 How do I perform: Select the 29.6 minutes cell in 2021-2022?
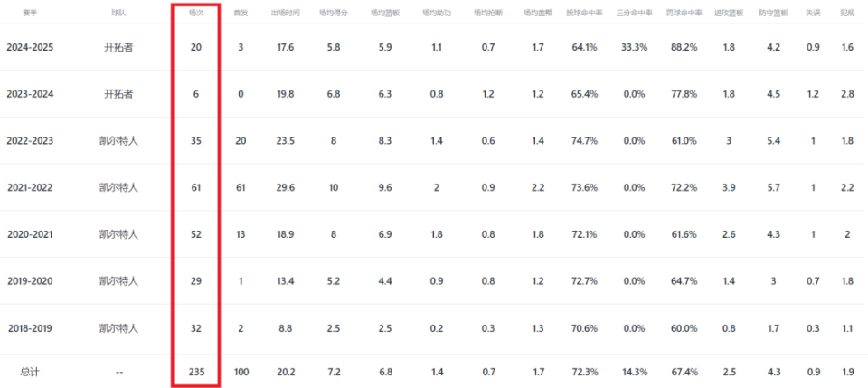(x=285, y=187)
